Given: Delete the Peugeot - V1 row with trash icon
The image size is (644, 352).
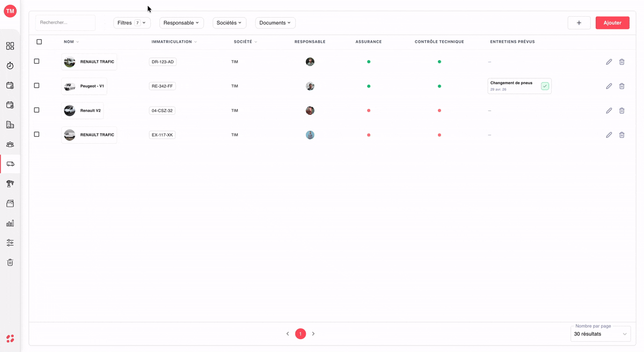Looking at the screenshot, I should tap(622, 86).
